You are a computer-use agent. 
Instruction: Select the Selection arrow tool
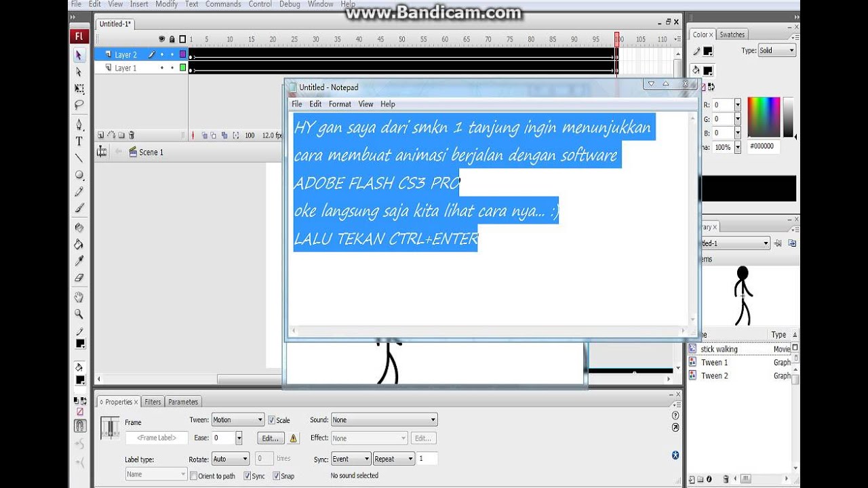point(79,55)
